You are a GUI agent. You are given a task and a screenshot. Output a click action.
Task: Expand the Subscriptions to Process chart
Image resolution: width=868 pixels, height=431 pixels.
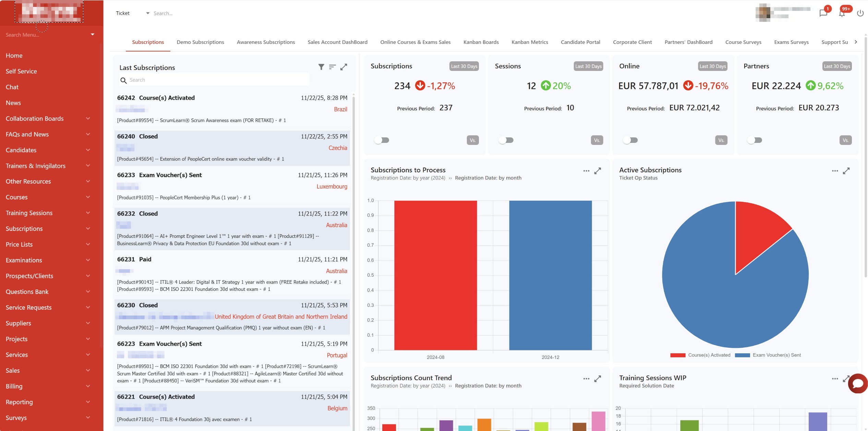coord(598,171)
